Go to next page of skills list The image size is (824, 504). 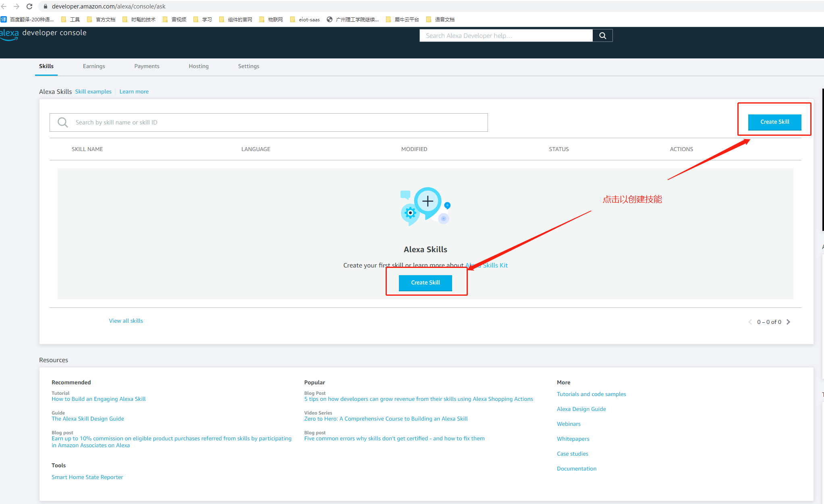point(789,322)
